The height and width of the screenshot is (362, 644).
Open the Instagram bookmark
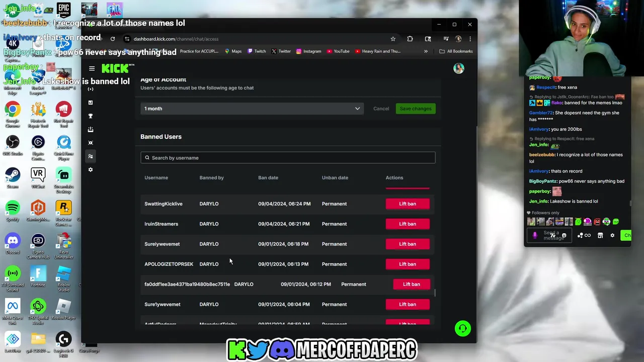point(308,51)
